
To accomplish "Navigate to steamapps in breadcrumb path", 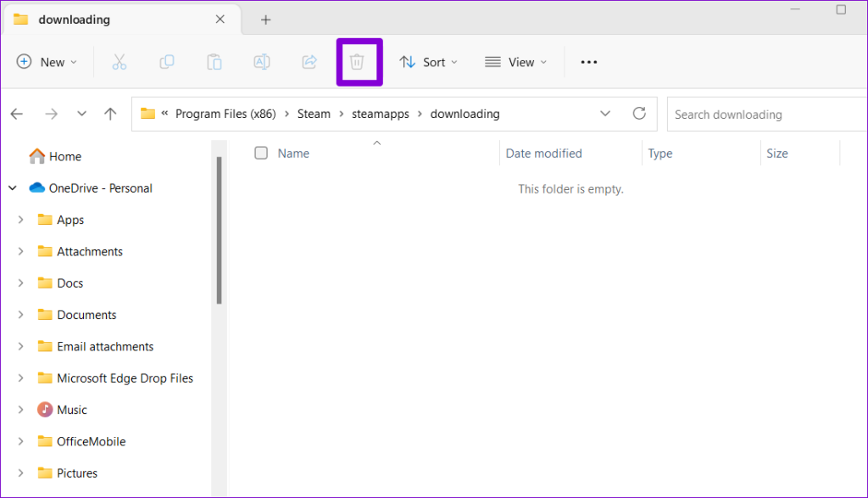I will [381, 115].
